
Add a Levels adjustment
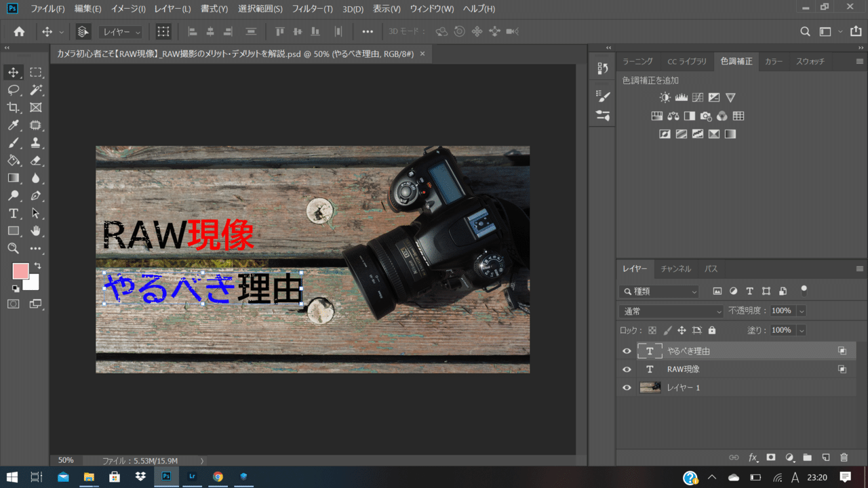[x=681, y=98]
